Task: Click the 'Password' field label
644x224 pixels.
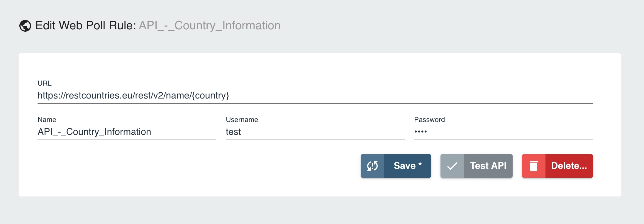Action: (429, 120)
